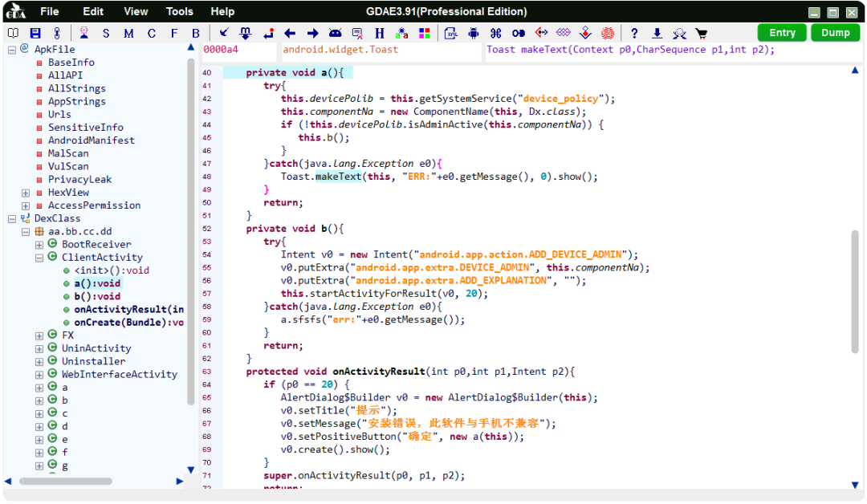Click the S toolbar letter icon
Image resolution: width=867 pixels, height=504 pixels.
click(106, 34)
